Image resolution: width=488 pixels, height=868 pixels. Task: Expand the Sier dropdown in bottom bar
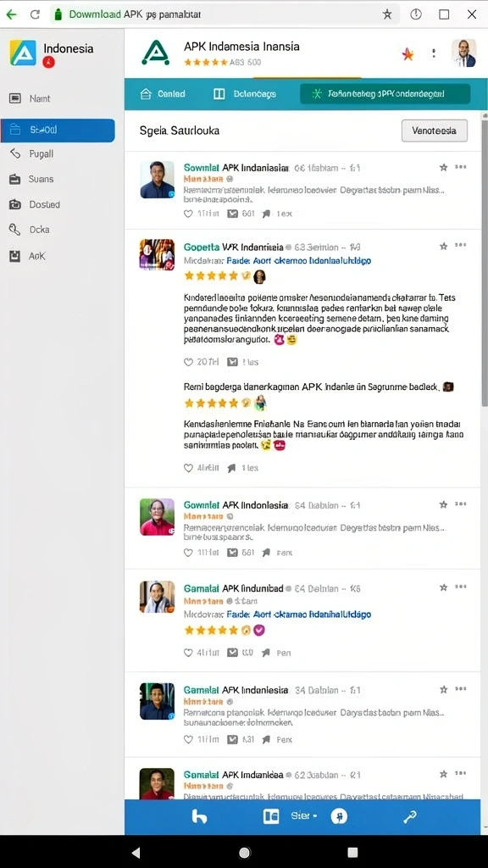click(304, 816)
